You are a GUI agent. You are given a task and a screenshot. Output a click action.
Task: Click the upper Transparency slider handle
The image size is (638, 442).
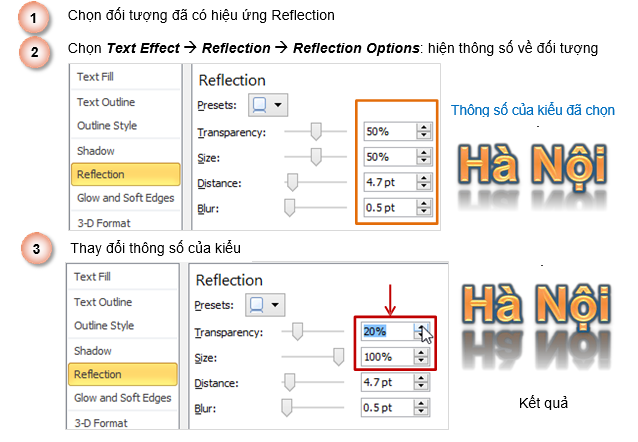(x=317, y=131)
